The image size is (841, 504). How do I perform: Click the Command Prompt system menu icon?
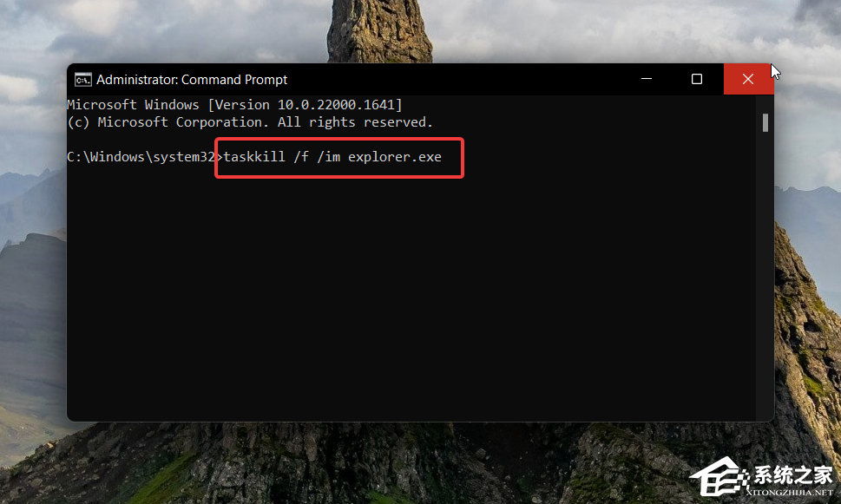(x=83, y=80)
